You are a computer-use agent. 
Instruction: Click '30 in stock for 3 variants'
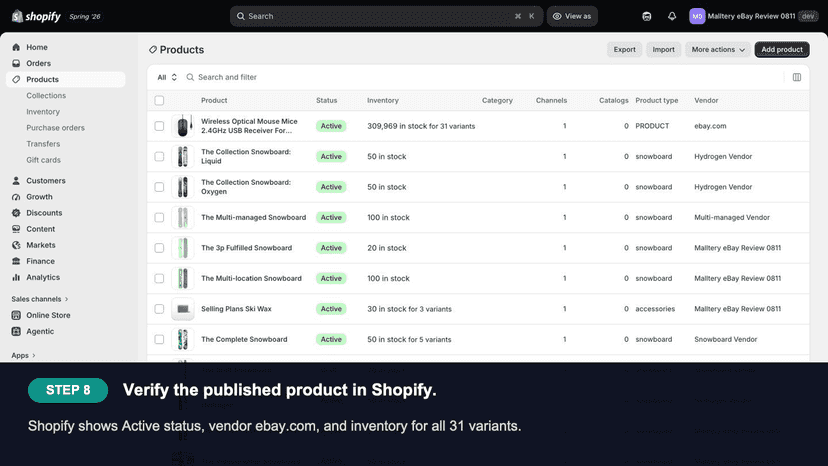[409, 309]
